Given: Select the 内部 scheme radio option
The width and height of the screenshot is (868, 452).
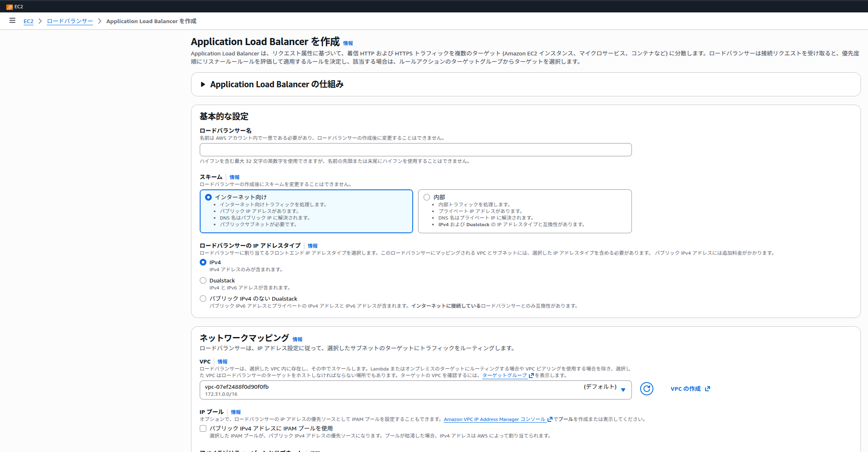Looking at the screenshot, I should 427,197.
